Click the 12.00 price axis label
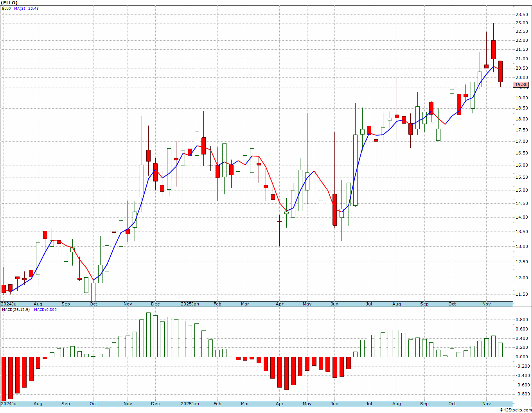The width and height of the screenshot is (532, 413). click(x=521, y=278)
